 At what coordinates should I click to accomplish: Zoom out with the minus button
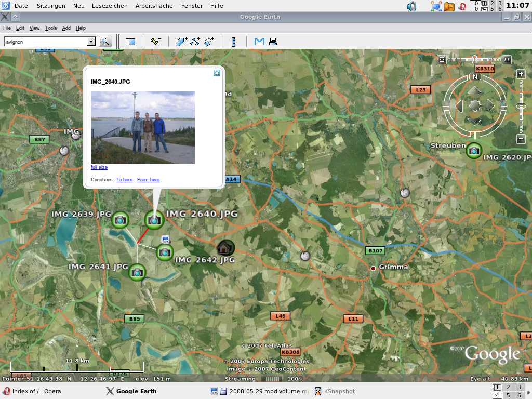coord(521,138)
